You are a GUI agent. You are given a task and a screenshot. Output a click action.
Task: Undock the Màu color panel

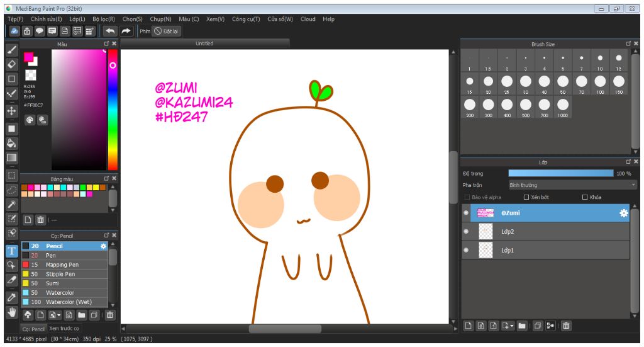tap(107, 43)
